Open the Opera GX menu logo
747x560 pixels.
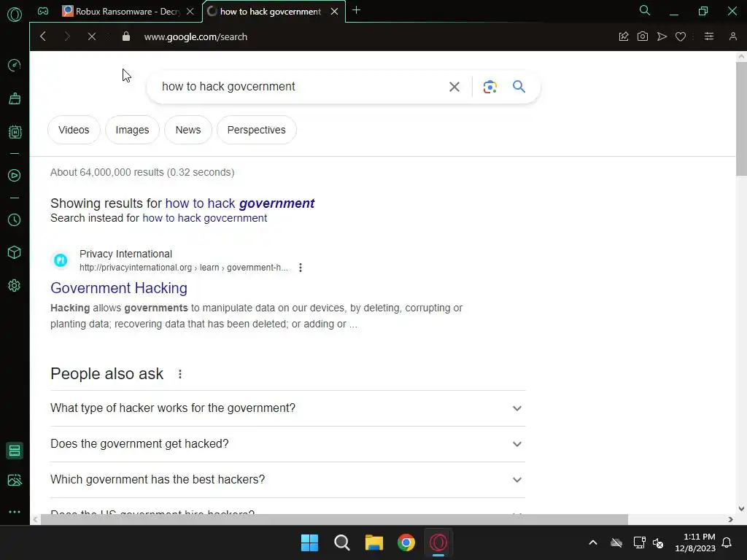[x=15, y=15]
